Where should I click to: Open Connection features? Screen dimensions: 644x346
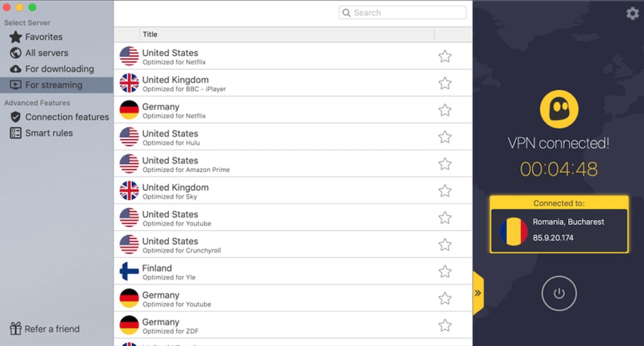click(67, 117)
